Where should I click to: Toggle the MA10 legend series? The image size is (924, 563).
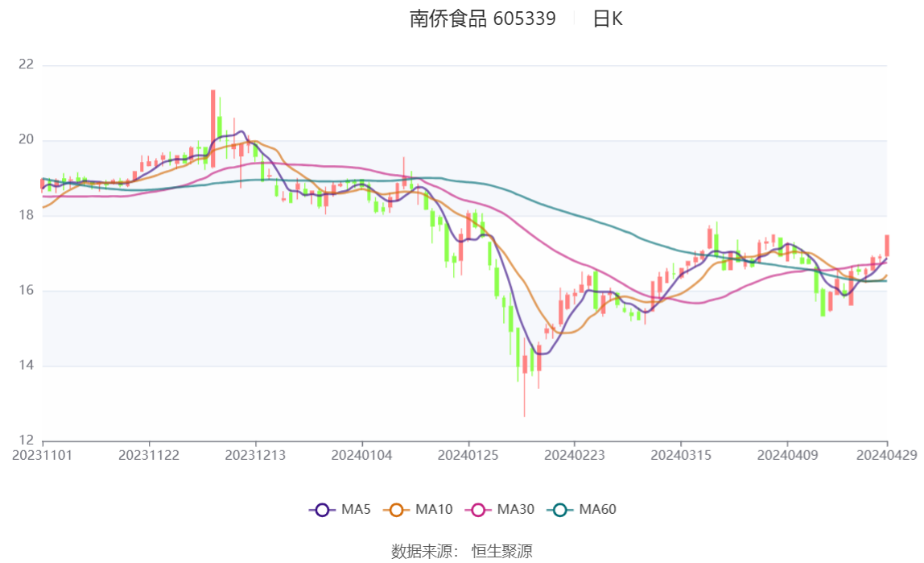pyautogui.click(x=418, y=509)
